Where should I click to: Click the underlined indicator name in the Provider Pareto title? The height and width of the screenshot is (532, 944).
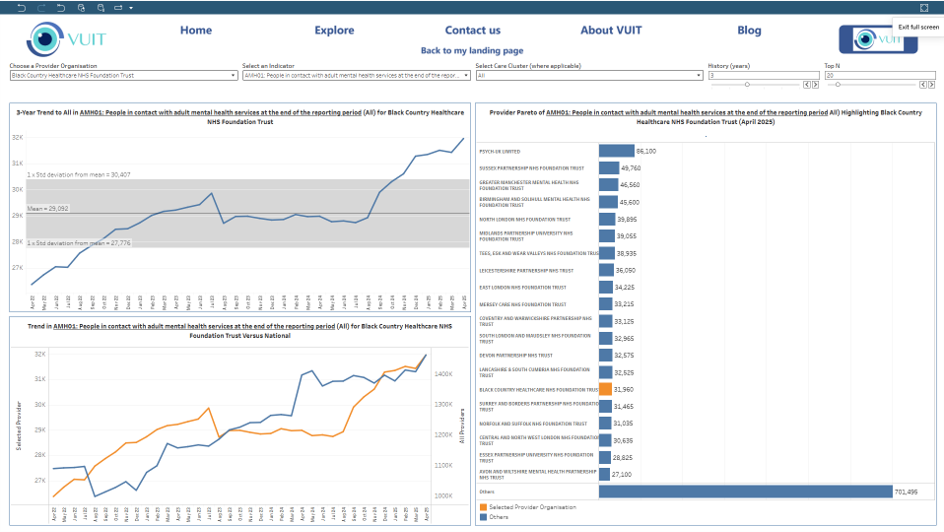point(687,113)
